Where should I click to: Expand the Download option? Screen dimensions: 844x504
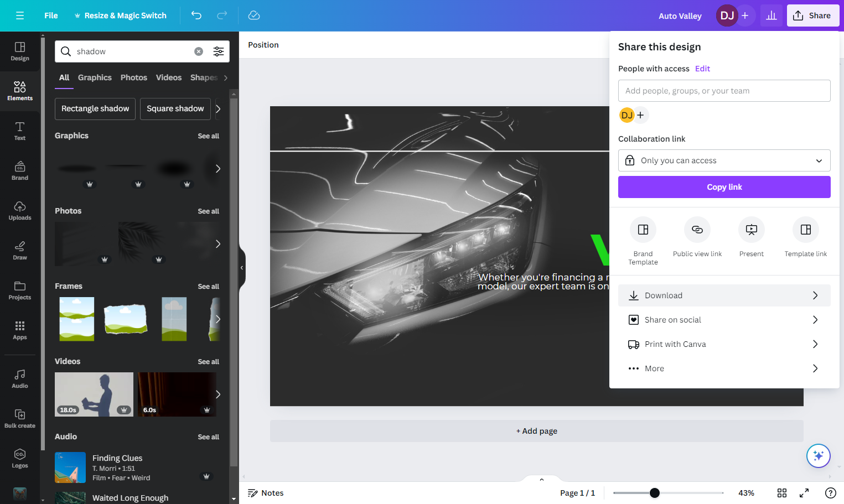[x=724, y=295]
